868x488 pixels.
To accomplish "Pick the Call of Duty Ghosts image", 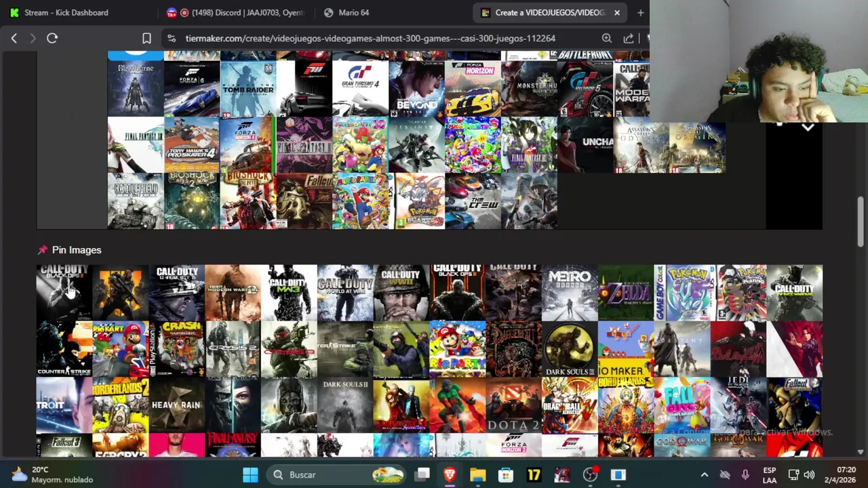I will (x=176, y=293).
